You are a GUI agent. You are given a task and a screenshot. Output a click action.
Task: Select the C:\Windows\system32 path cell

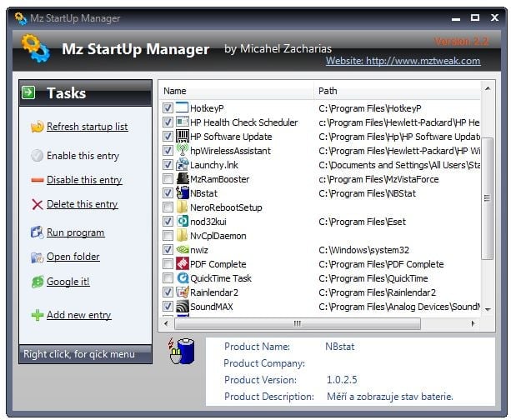[363, 250]
